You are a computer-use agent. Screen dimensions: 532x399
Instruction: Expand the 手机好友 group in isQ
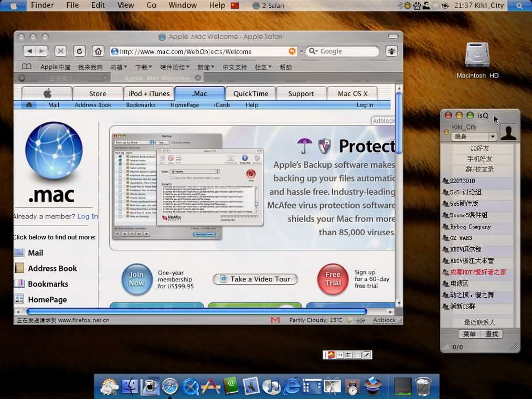tap(480, 159)
